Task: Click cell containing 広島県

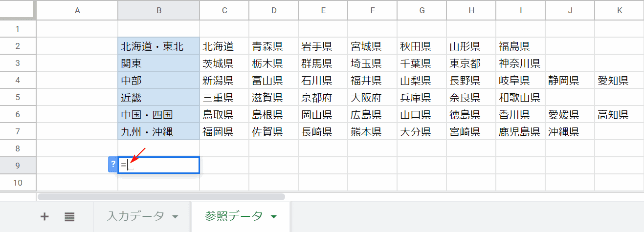Action: coord(372,115)
